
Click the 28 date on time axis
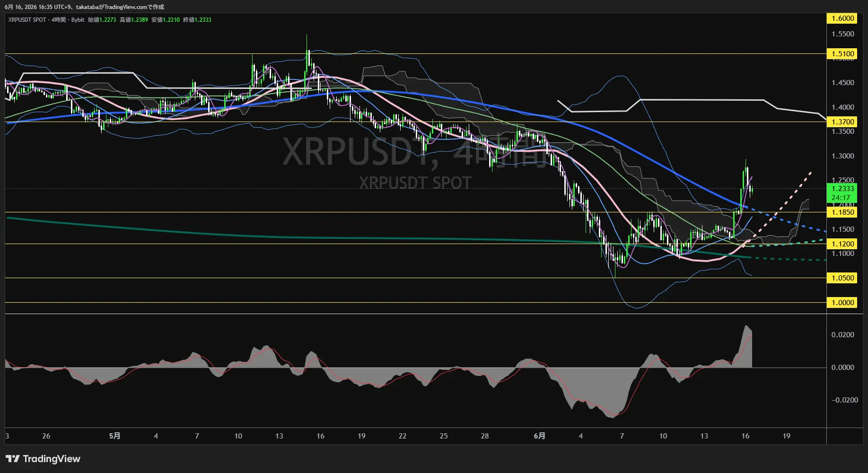click(x=485, y=436)
